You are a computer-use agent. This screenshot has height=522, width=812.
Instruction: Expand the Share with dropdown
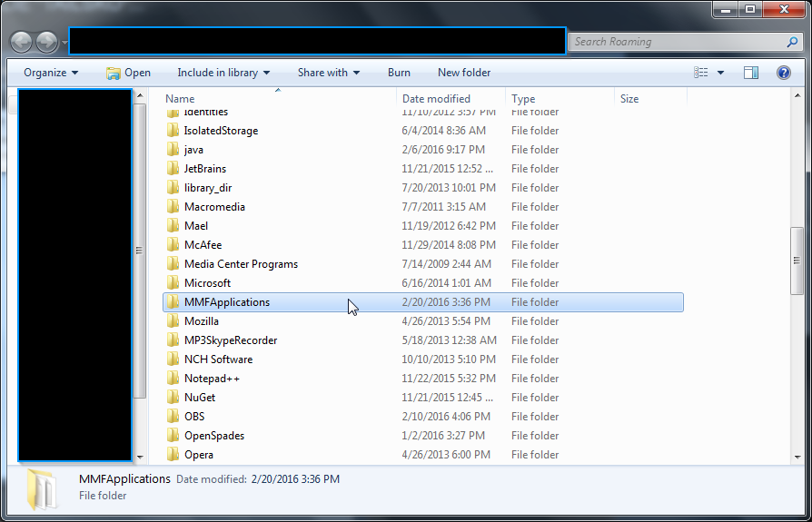pyautogui.click(x=329, y=73)
